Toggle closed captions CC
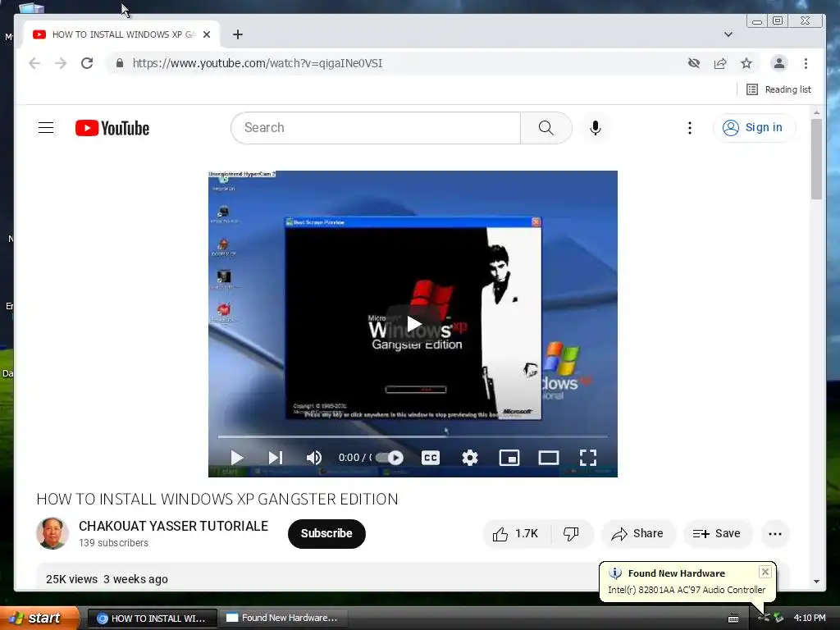 point(430,458)
